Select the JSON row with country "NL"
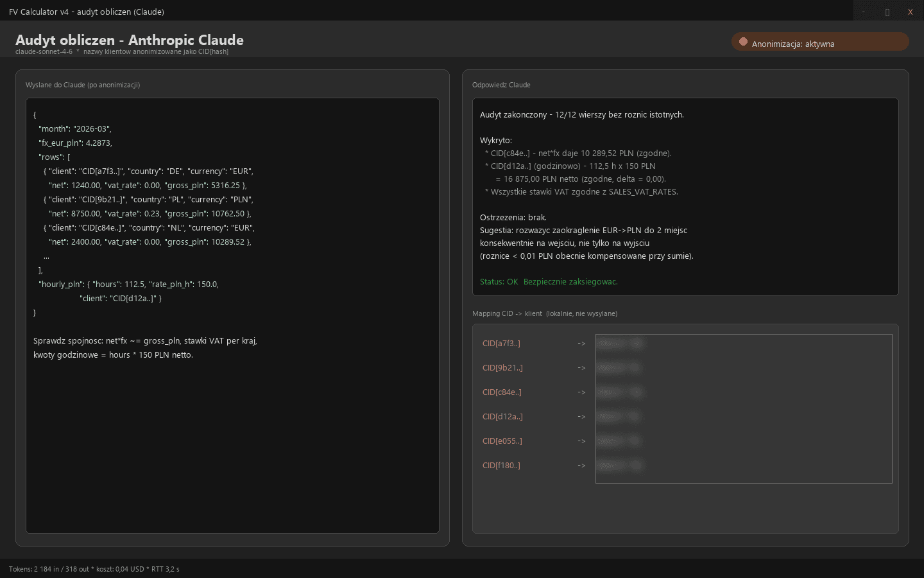Screen dimensions: 924x578 pyautogui.click(x=149, y=228)
